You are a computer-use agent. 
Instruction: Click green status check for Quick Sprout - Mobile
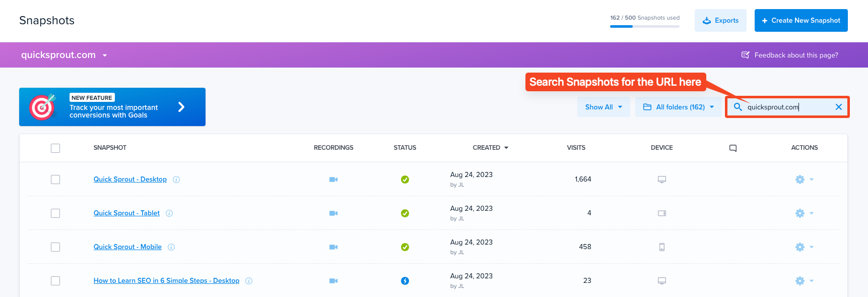click(x=405, y=247)
